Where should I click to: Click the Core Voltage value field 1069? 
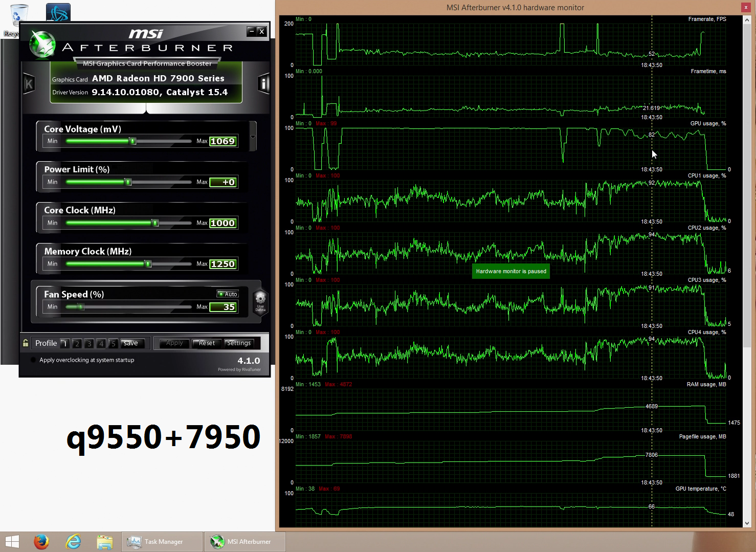(223, 141)
